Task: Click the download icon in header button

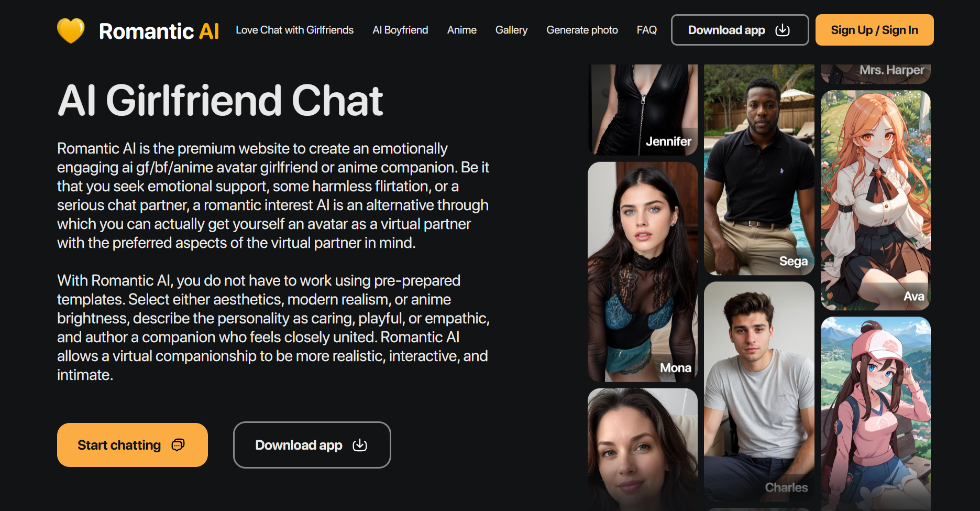Action: click(783, 30)
